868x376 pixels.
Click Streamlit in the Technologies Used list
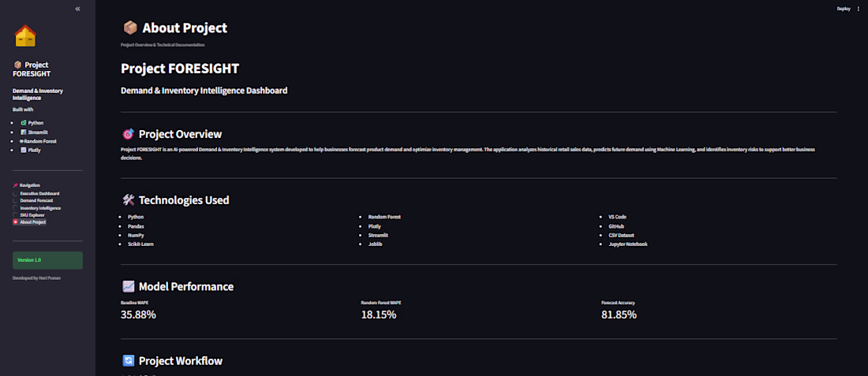click(x=377, y=235)
